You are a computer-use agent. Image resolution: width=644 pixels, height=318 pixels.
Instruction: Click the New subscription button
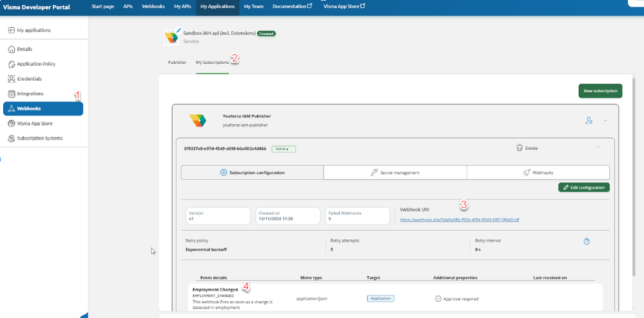pyautogui.click(x=600, y=91)
